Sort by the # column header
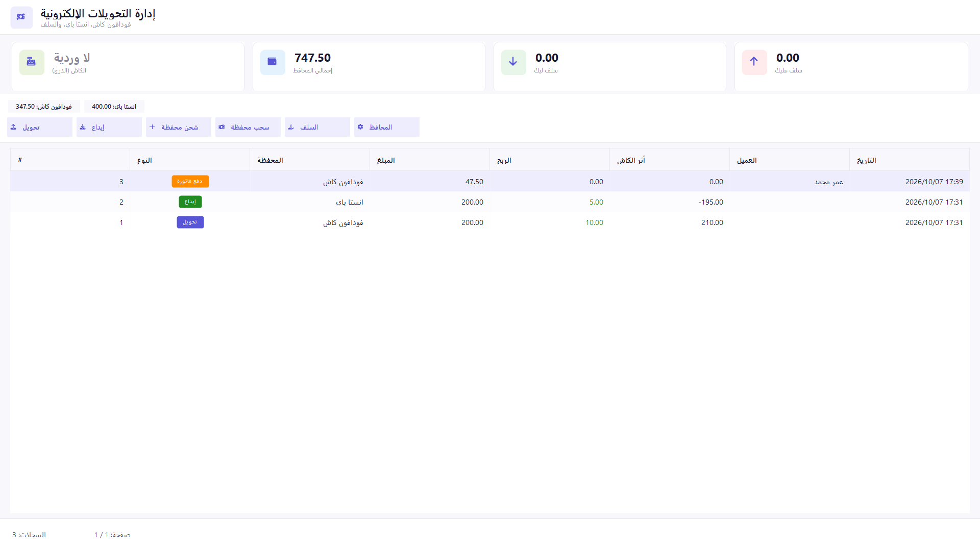Image resolution: width=980 pixels, height=551 pixels. 70,160
